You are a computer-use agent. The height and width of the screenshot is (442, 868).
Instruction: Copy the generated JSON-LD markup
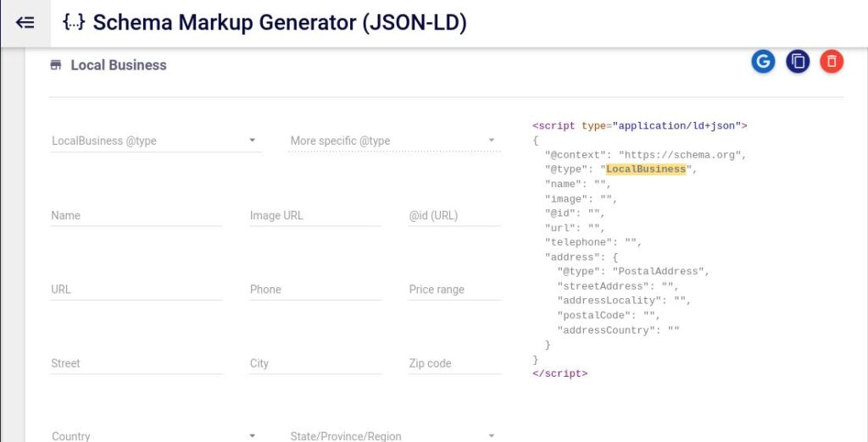pyautogui.click(x=798, y=62)
